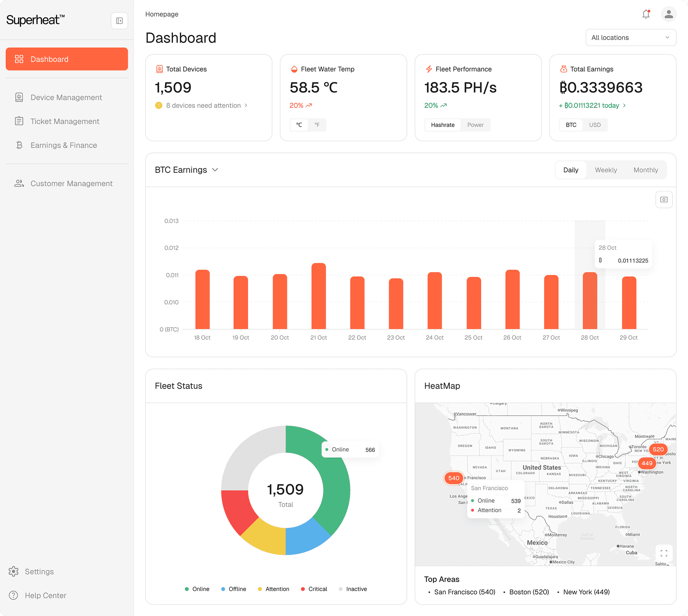Click the yellow Attention legend dot
The width and height of the screenshot is (688, 616).
tap(260, 589)
